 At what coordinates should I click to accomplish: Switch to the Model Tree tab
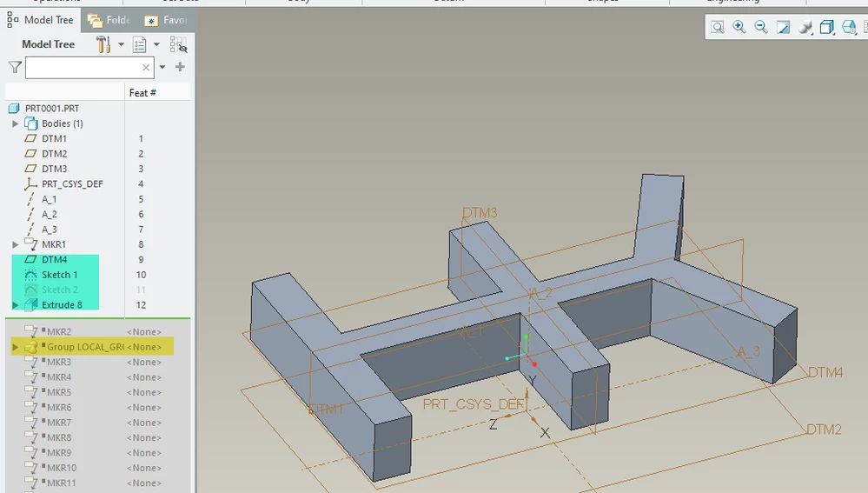[41, 20]
